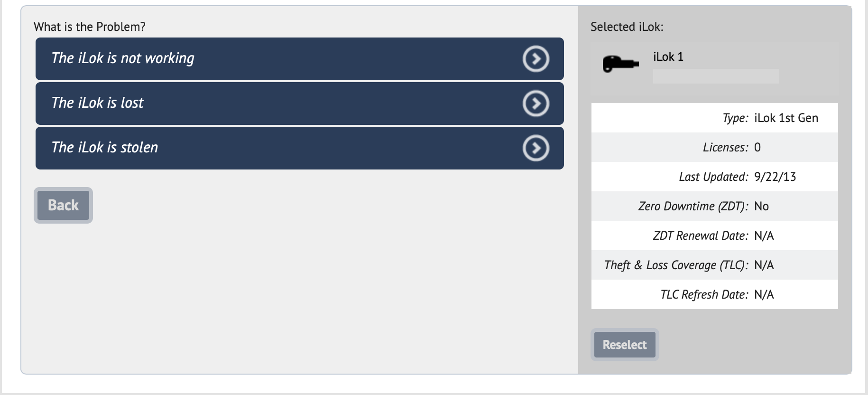Click the Type iLok 1st Gen row
The width and height of the screenshot is (868, 395).
point(715,118)
